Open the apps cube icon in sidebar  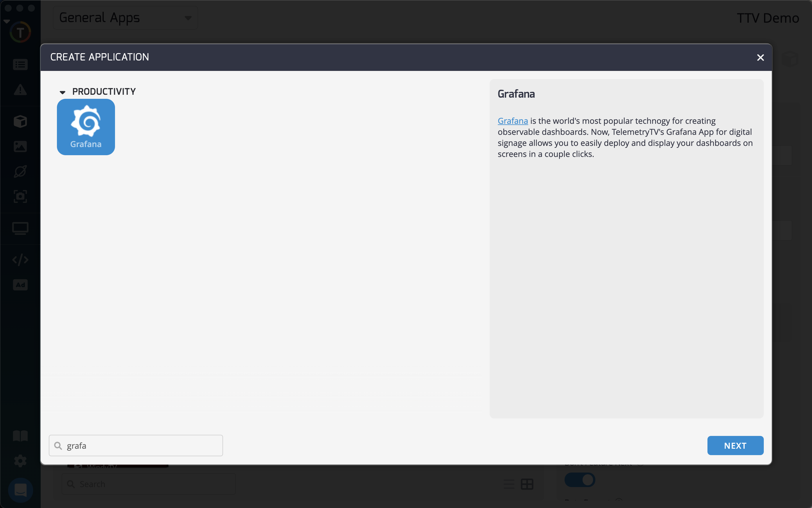pyautogui.click(x=20, y=121)
